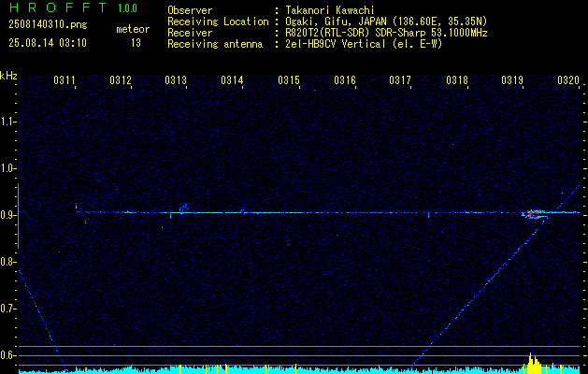This screenshot has width=588, height=374.
Task: Click the observer name Takanori Kawachi
Action: [x=330, y=10]
